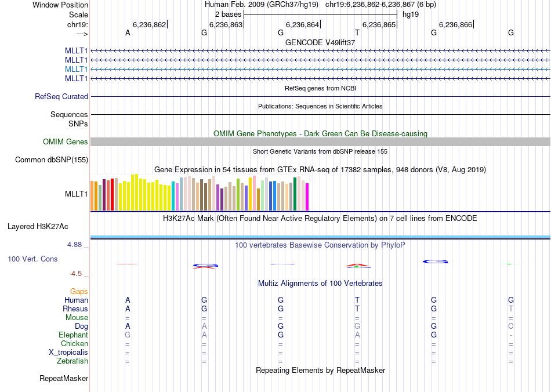The width and height of the screenshot is (551, 392).
Task: Click the Chicken species label
Action: [74, 343]
